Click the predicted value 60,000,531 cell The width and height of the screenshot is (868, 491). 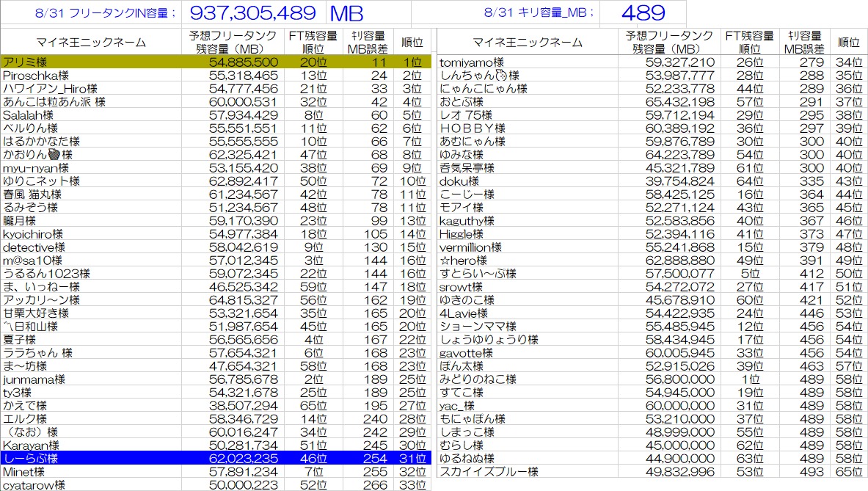[233, 102]
